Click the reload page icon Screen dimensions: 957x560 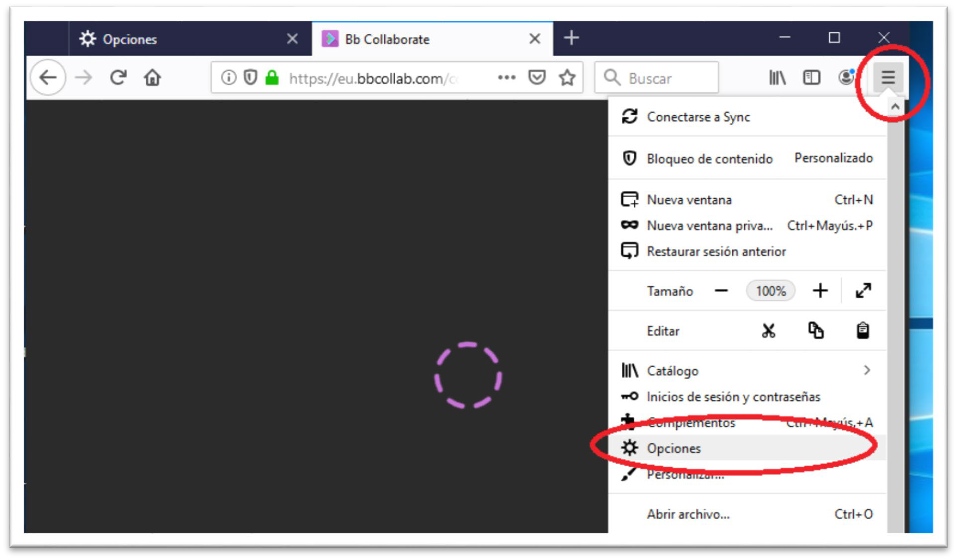(118, 78)
